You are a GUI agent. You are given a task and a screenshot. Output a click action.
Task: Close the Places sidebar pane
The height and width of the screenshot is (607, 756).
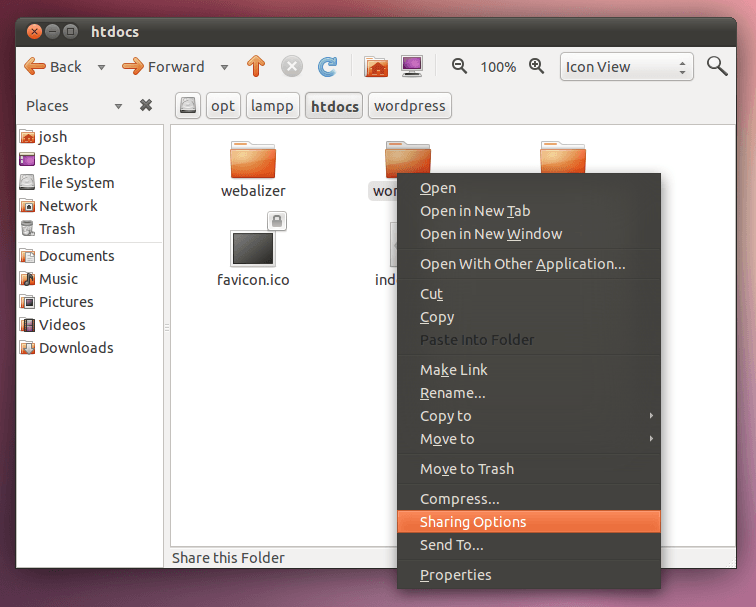pyautogui.click(x=146, y=105)
